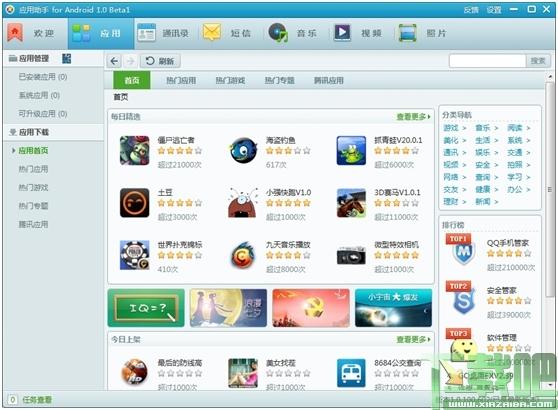Viewport: 558px width, 410px height.
Task: Click the search input field
Action: click(x=487, y=61)
